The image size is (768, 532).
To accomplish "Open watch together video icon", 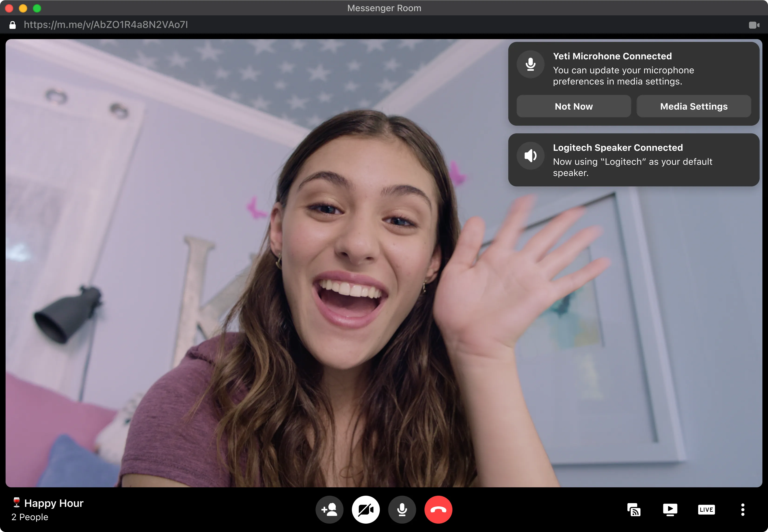I will tap(670, 509).
